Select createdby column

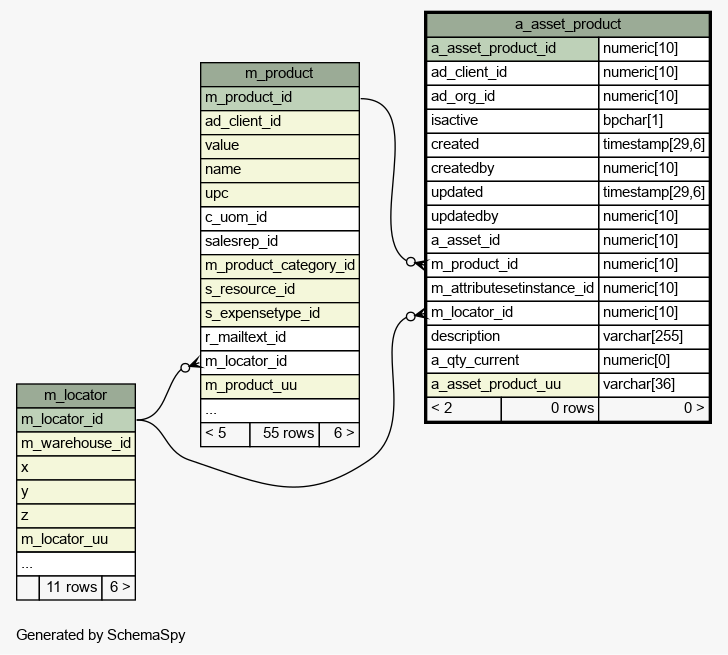(512, 169)
